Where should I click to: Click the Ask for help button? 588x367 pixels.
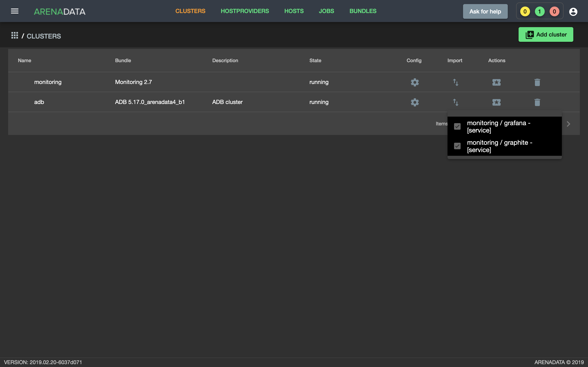tap(485, 11)
